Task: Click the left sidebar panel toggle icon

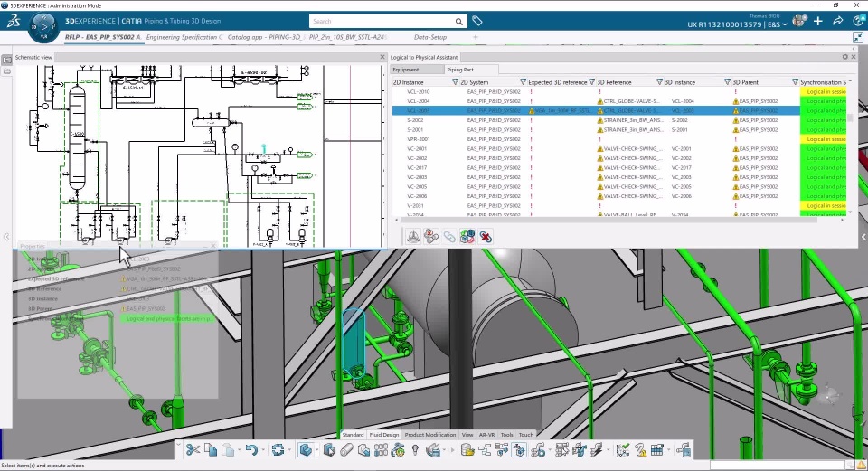Action: (6, 60)
